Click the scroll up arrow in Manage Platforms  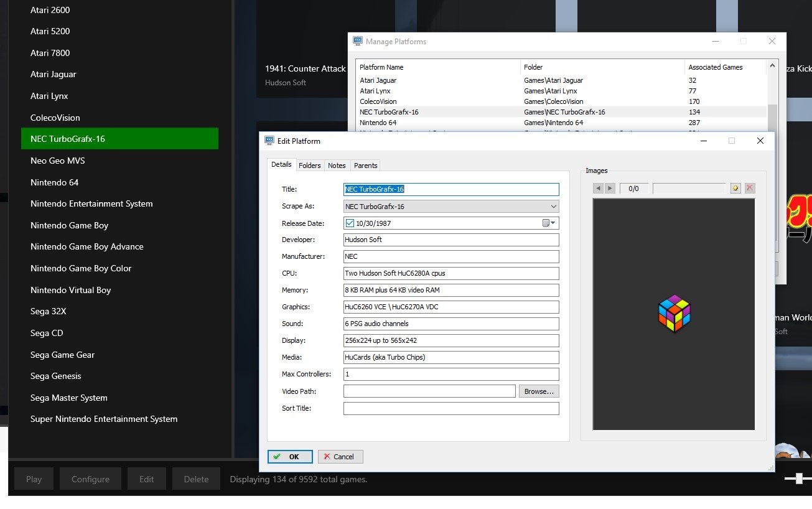pyautogui.click(x=772, y=65)
